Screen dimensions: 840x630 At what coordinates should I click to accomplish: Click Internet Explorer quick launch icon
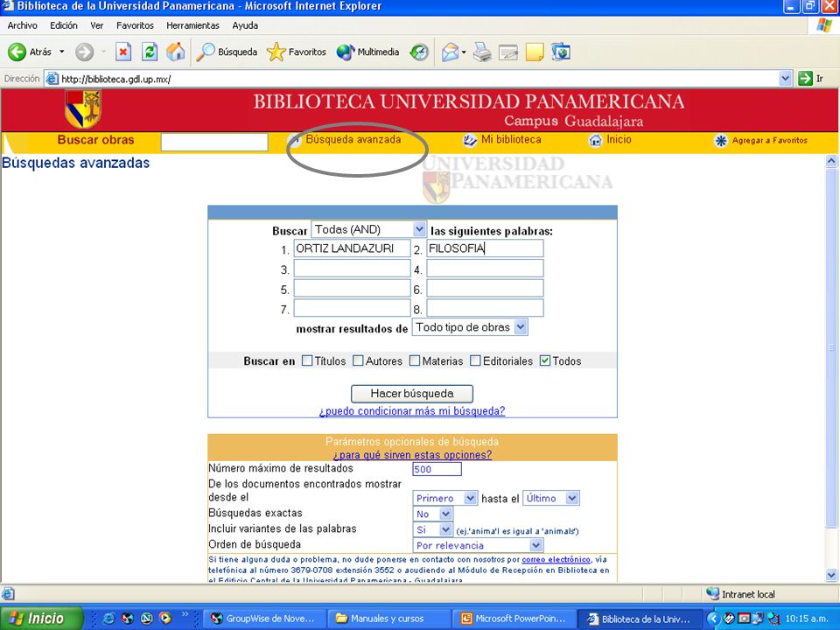108,619
